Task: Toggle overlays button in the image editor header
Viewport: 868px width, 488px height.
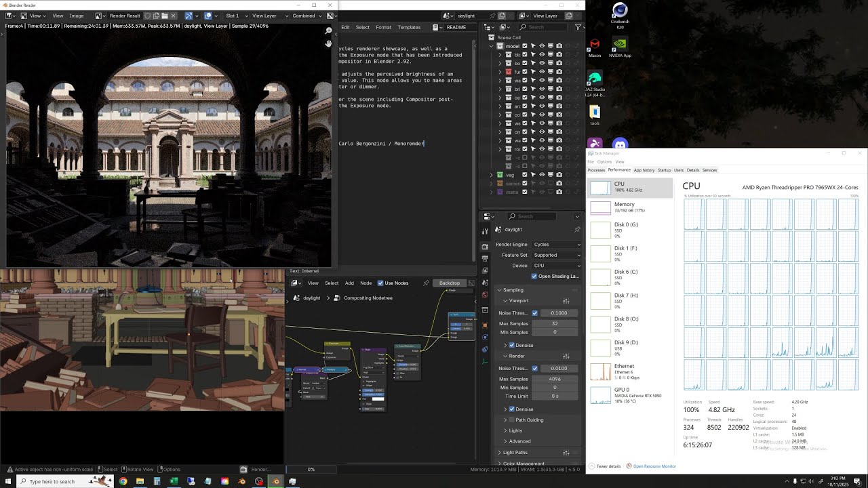Action: tap(208, 16)
